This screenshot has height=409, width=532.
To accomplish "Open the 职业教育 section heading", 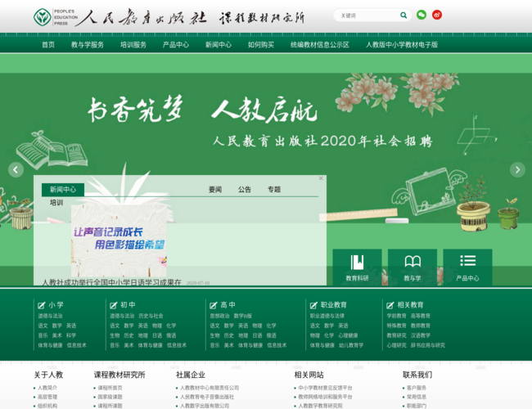I will 333,305.
